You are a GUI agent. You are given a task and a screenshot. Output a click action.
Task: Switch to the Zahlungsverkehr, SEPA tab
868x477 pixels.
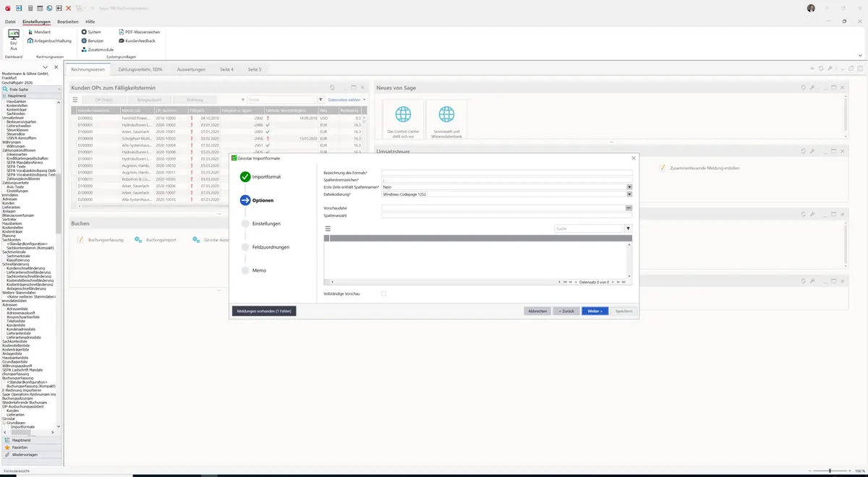pos(140,69)
